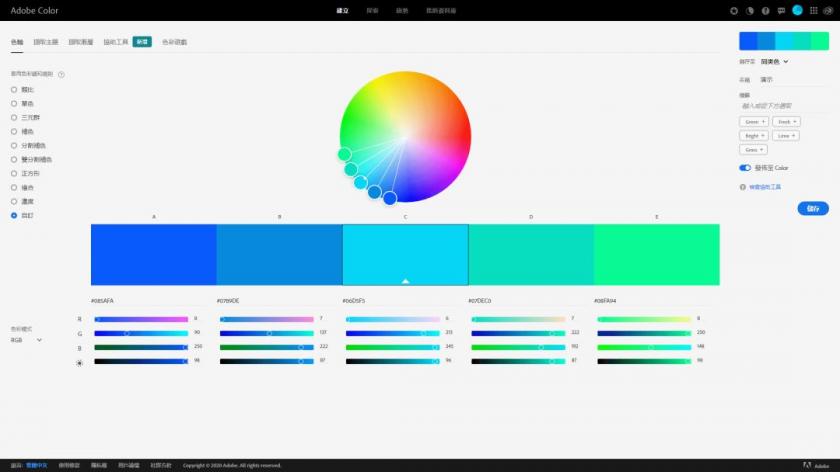Viewport: 840px width, 472px height.
Task: Click the Green tag chip
Action: tap(754, 121)
